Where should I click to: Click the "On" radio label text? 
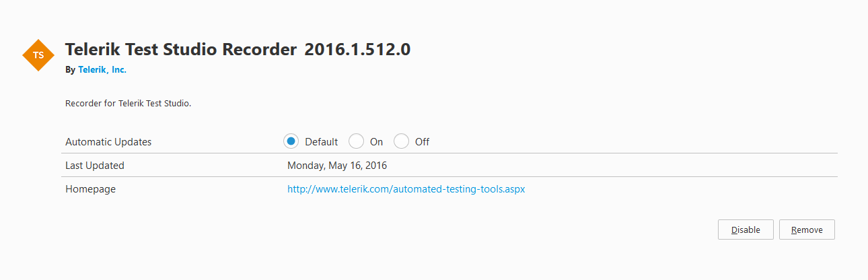click(x=376, y=142)
